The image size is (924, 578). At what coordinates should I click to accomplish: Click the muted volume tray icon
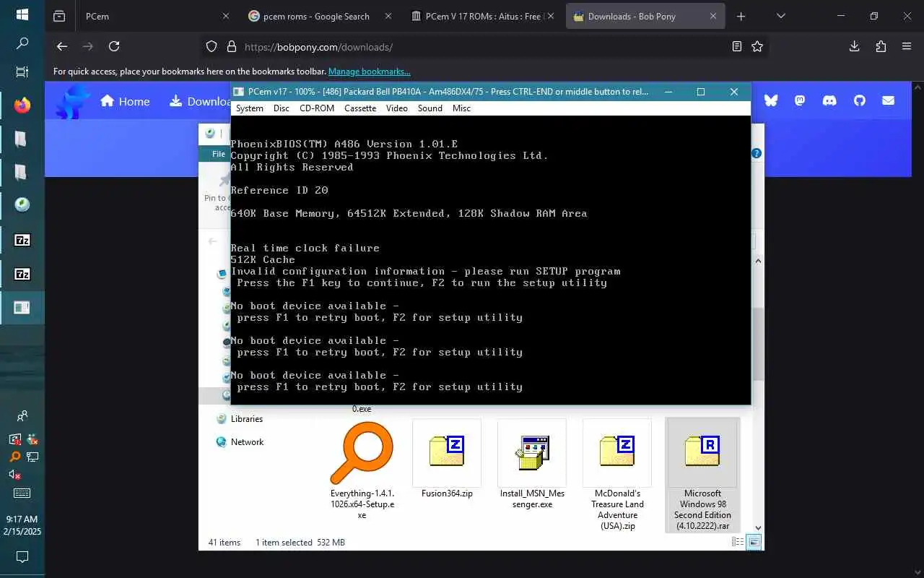click(x=14, y=475)
